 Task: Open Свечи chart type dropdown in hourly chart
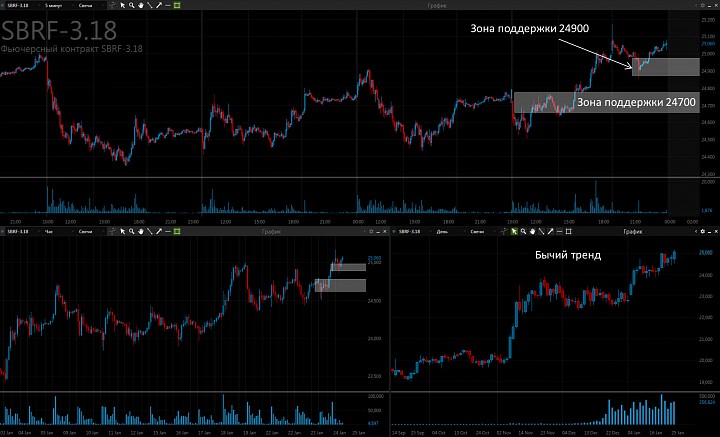(90, 231)
